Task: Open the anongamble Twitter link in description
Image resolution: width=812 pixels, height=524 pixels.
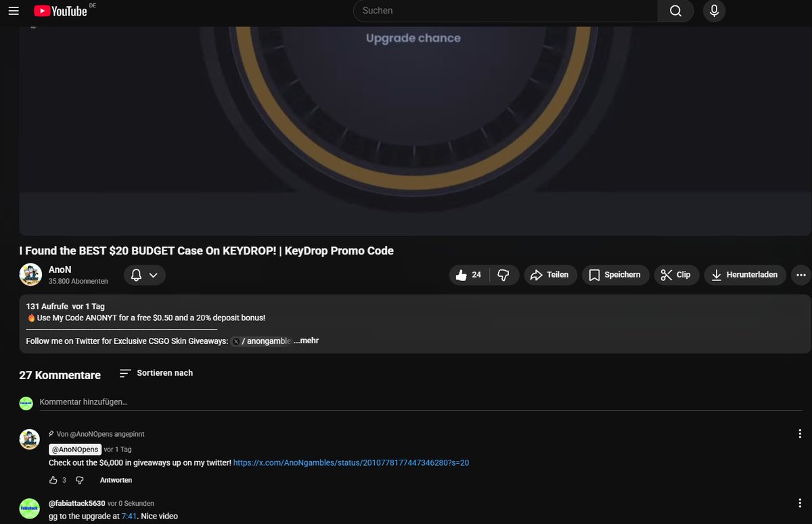Action: coord(261,341)
